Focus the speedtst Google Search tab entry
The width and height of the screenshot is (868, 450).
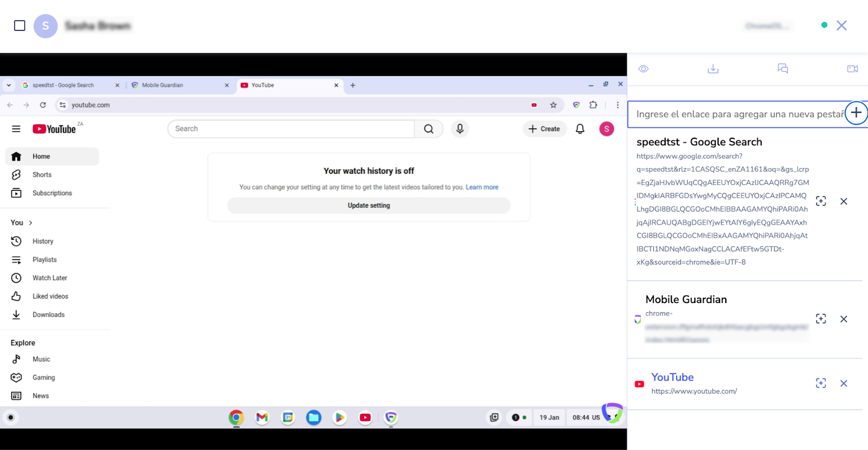(821, 201)
